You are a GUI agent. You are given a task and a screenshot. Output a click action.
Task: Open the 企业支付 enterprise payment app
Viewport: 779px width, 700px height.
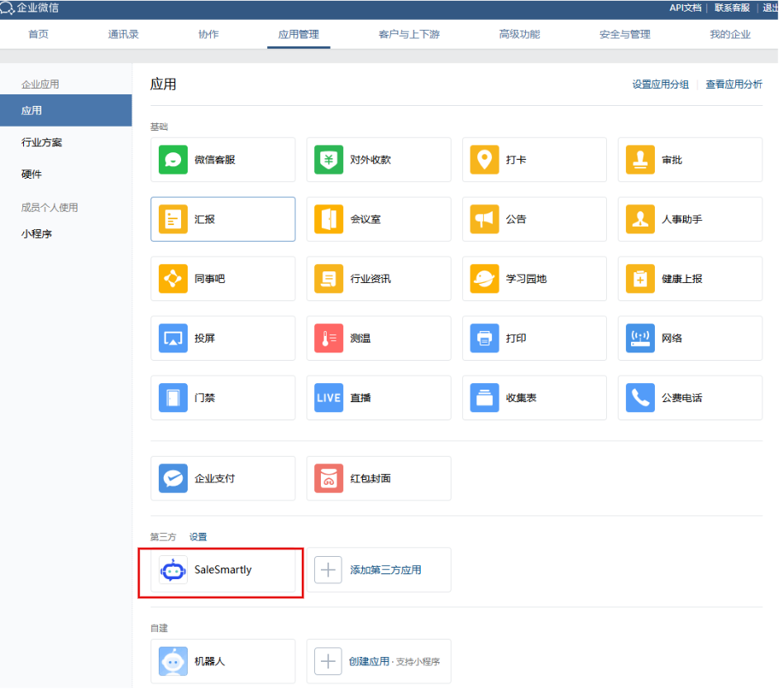click(x=222, y=478)
